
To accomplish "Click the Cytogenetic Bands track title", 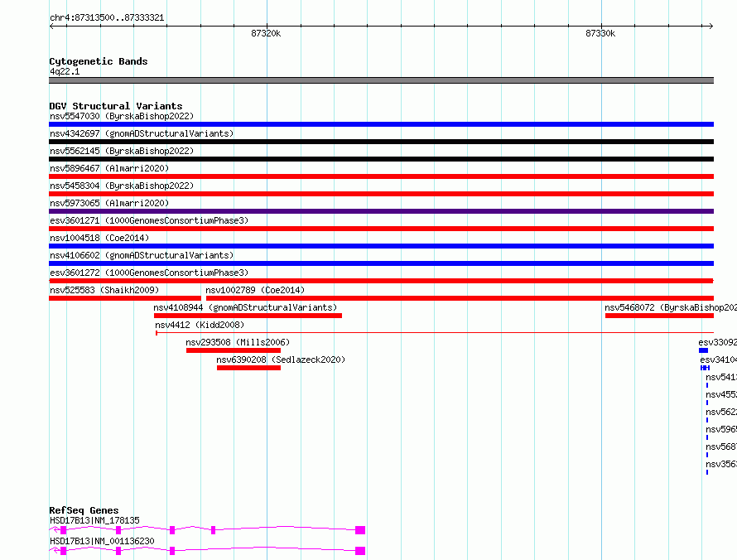I will tap(99, 61).
